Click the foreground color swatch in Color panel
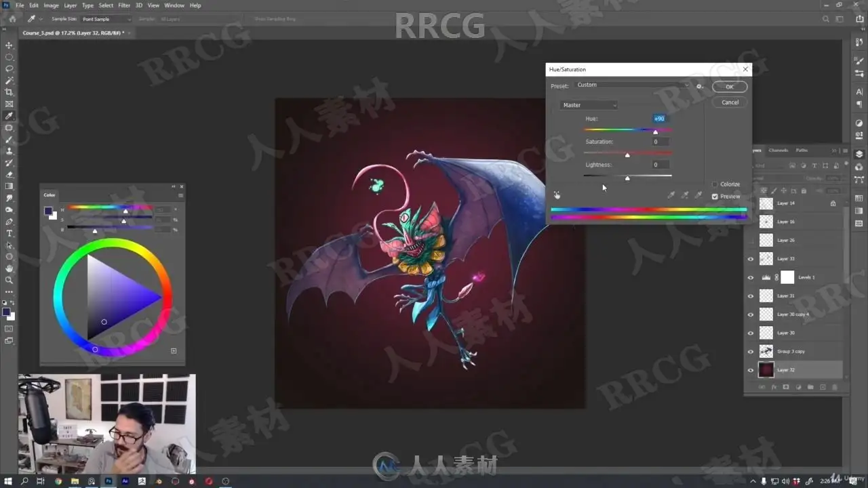Image resolution: width=868 pixels, height=488 pixels. (48, 211)
